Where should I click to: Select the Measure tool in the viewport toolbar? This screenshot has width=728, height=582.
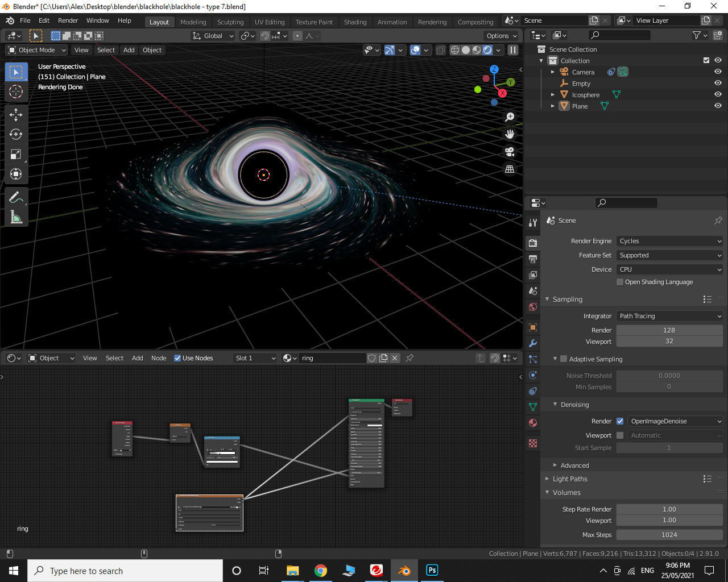(x=16, y=217)
